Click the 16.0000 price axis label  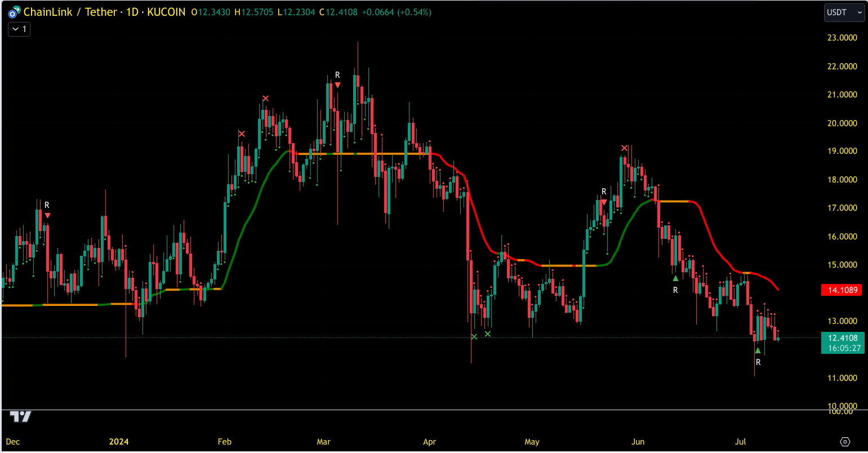tap(842, 237)
